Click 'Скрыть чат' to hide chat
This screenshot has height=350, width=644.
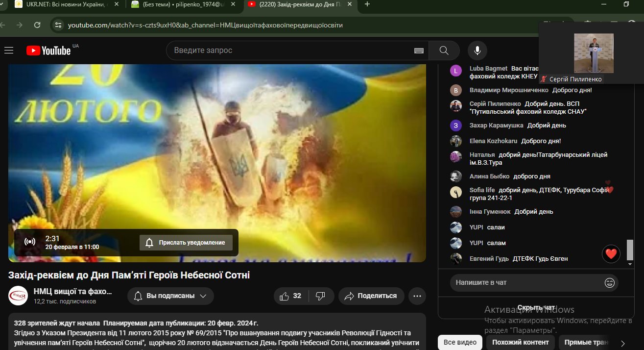pyautogui.click(x=536, y=307)
